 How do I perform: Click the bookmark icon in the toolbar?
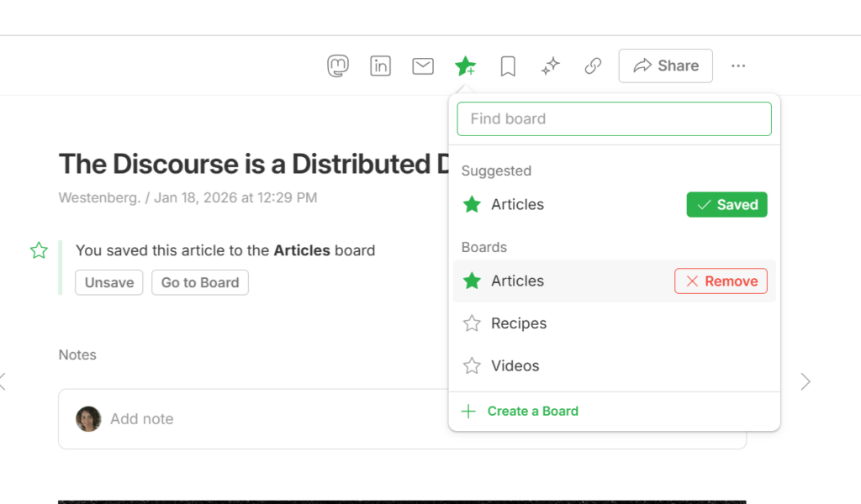pyautogui.click(x=508, y=66)
